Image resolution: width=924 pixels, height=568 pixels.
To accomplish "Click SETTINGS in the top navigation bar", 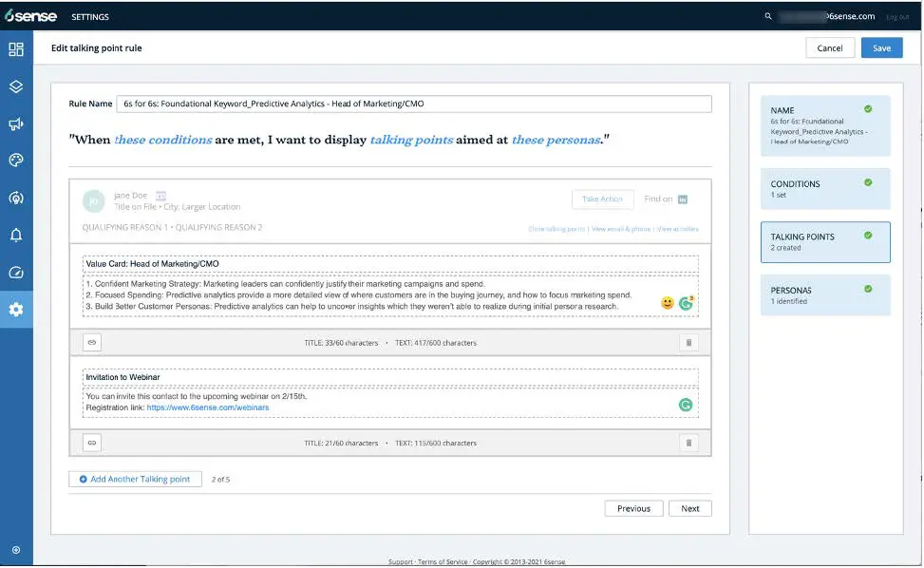I will [92, 16].
